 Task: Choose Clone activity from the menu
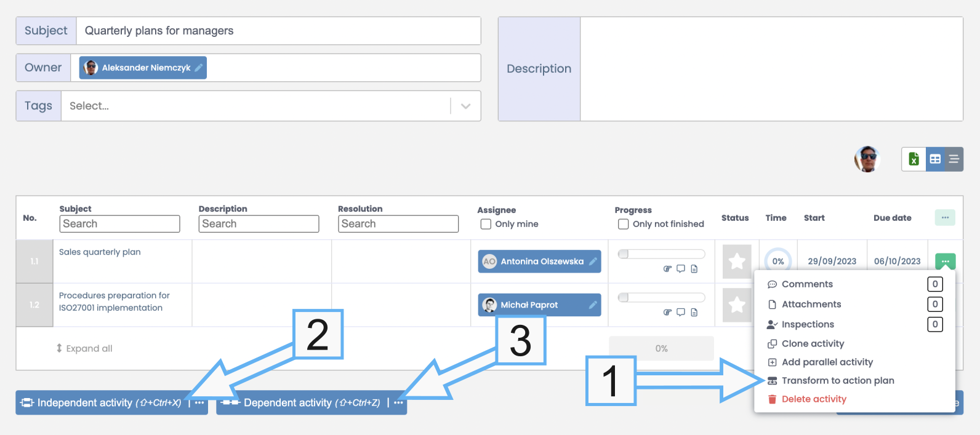813,344
